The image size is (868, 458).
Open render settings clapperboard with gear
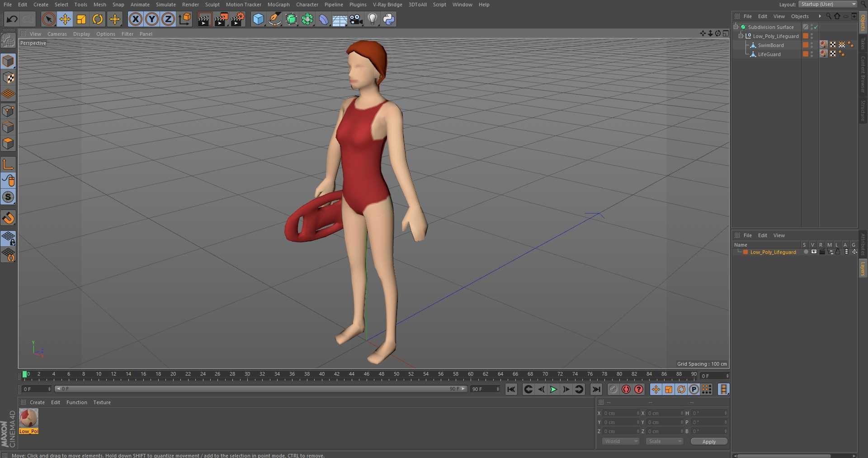[238, 19]
